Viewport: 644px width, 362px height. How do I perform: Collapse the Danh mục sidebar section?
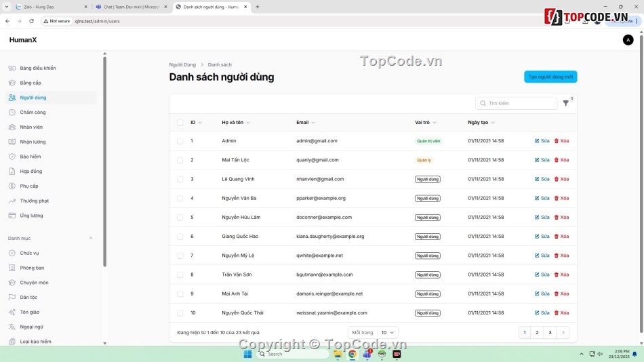(91, 239)
